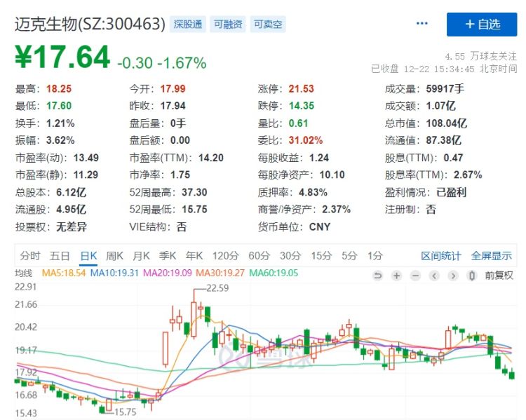
Task: Select the 周K weekly chart tab
Action: [114, 256]
